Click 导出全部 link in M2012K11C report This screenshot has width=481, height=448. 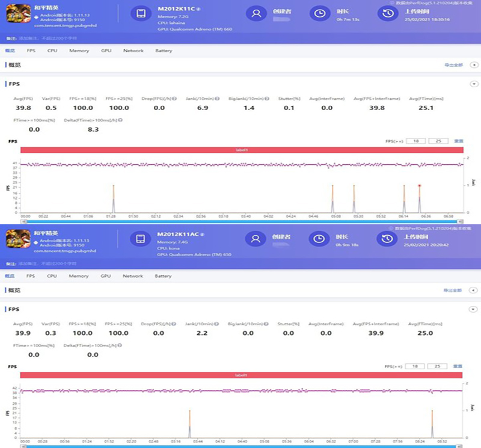tap(454, 65)
